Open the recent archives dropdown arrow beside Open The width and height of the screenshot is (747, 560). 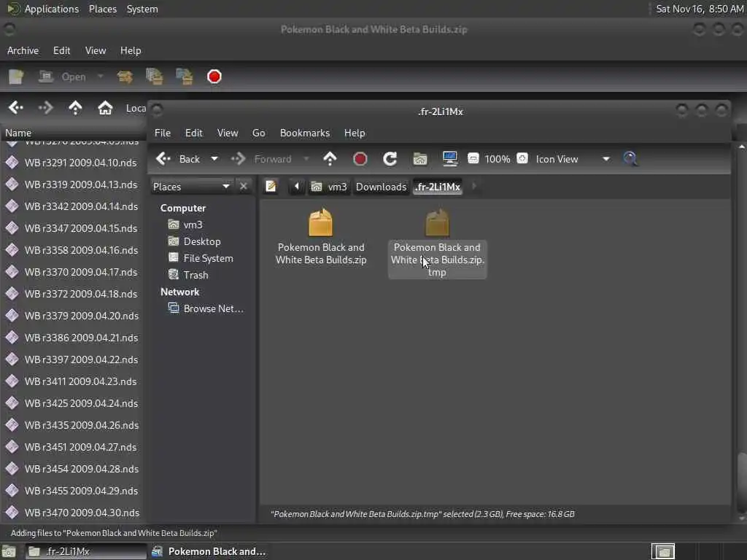[x=100, y=76]
